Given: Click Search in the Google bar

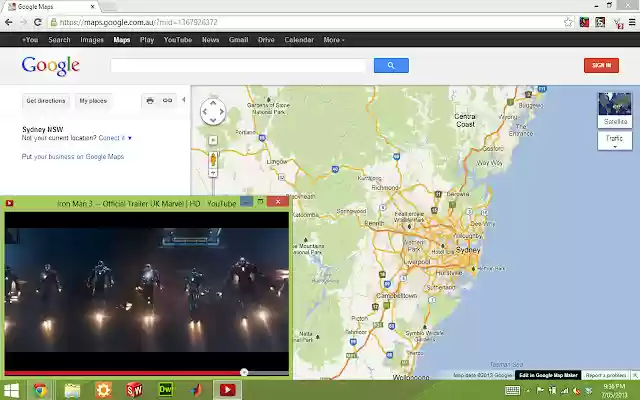Looking at the screenshot, I should 59,40.
